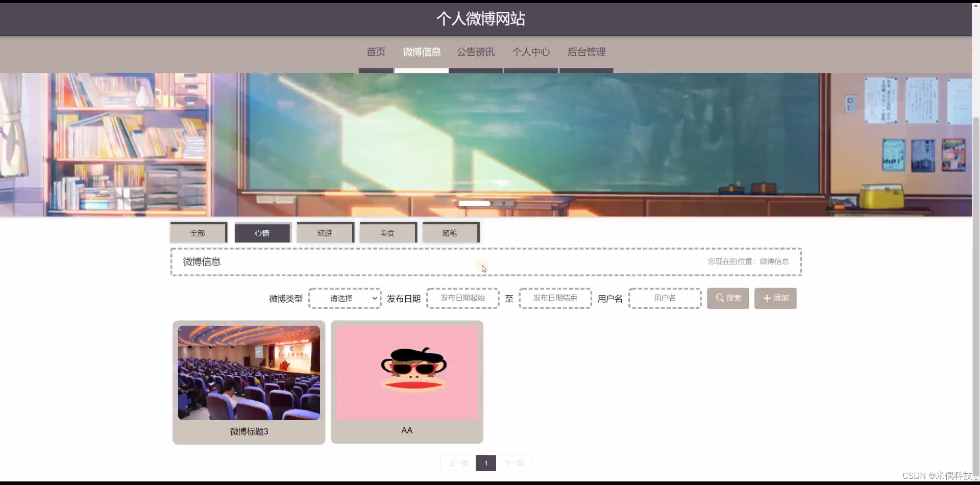980x485 pixels.
Task: Select the second banner carousel indicator
Action: point(498,204)
